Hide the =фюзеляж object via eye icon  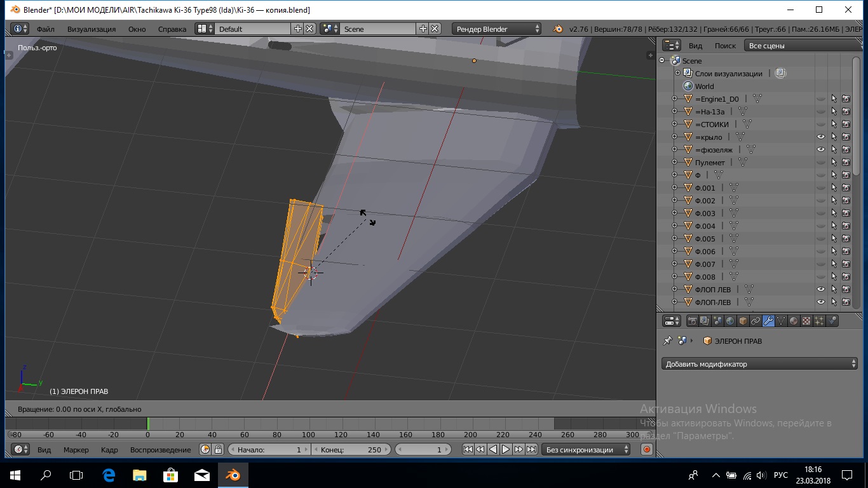pyautogui.click(x=820, y=149)
